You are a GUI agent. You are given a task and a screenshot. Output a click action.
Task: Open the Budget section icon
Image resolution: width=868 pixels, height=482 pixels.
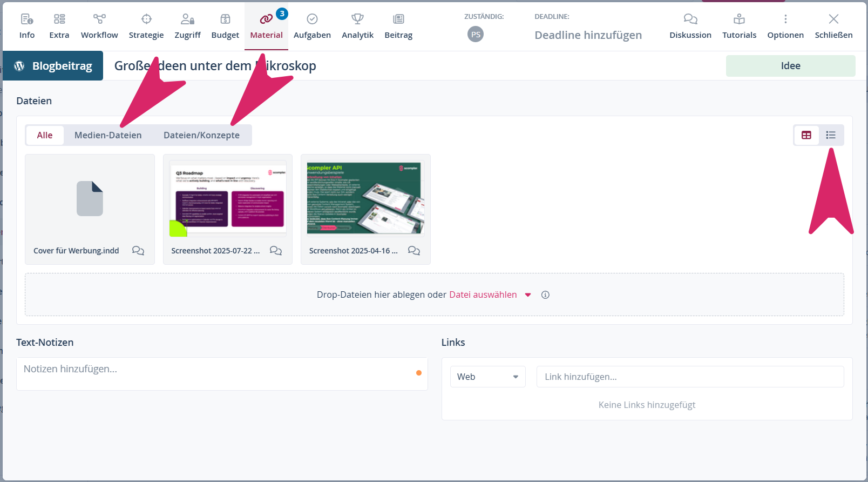tap(225, 19)
